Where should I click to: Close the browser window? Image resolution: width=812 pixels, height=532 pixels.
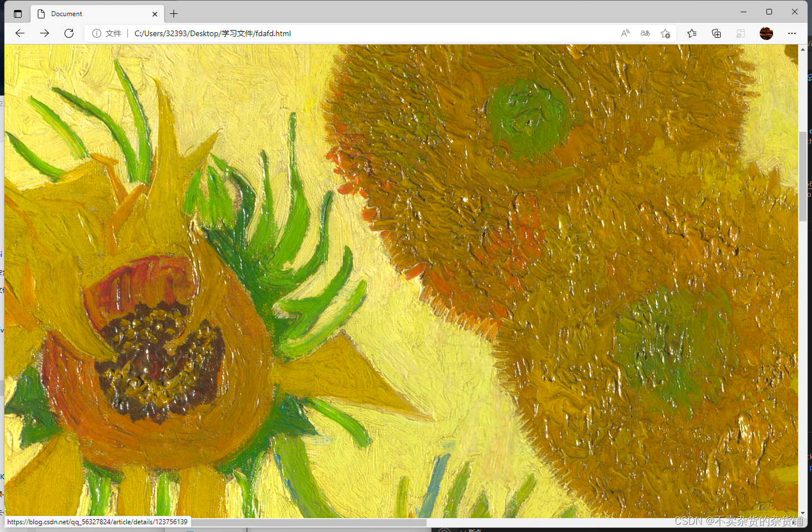(795, 12)
